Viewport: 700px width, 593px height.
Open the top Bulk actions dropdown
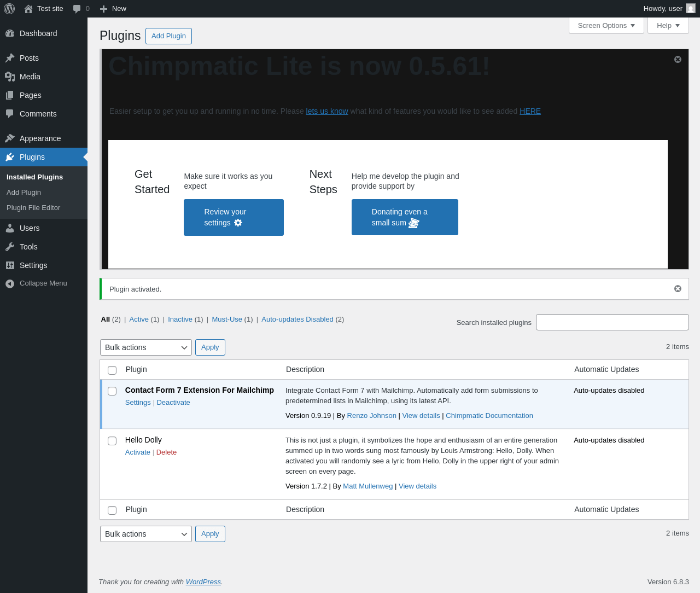pos(145,347)
